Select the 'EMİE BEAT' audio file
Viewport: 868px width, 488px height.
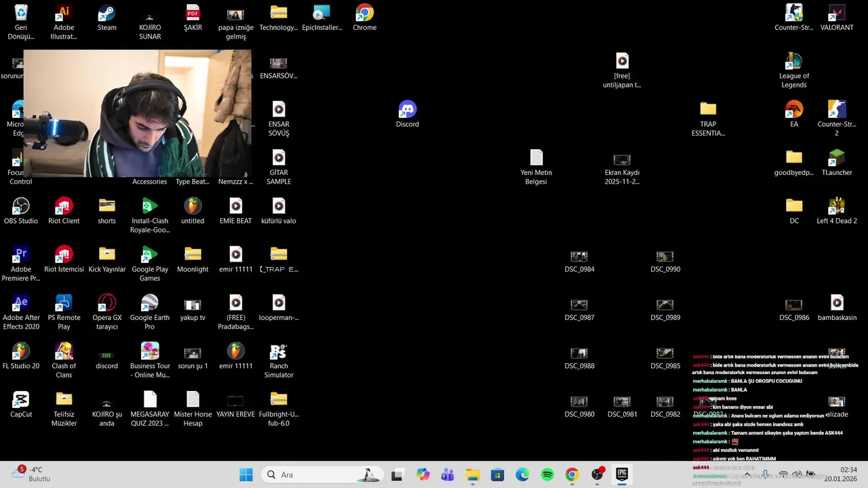(235, 211)
